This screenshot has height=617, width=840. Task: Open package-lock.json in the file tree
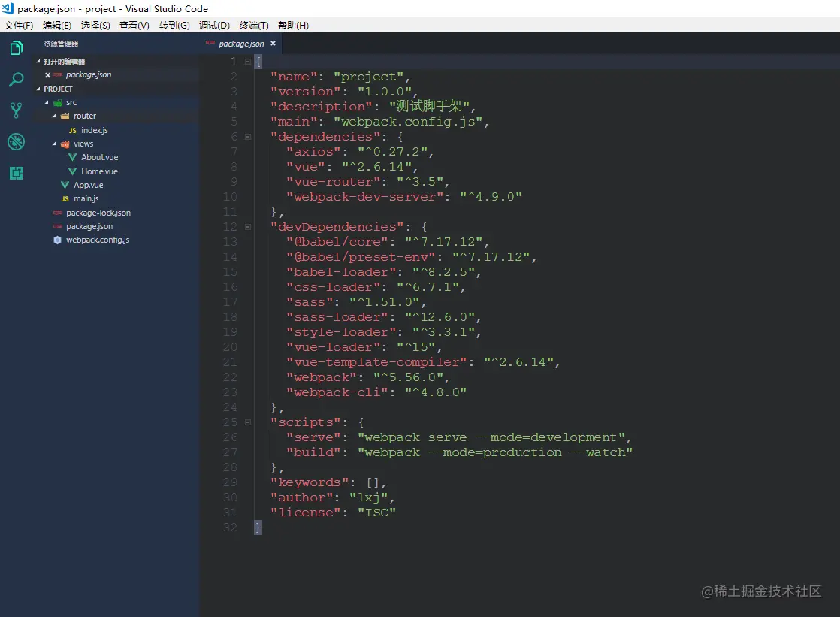click(x=98, y=213)
